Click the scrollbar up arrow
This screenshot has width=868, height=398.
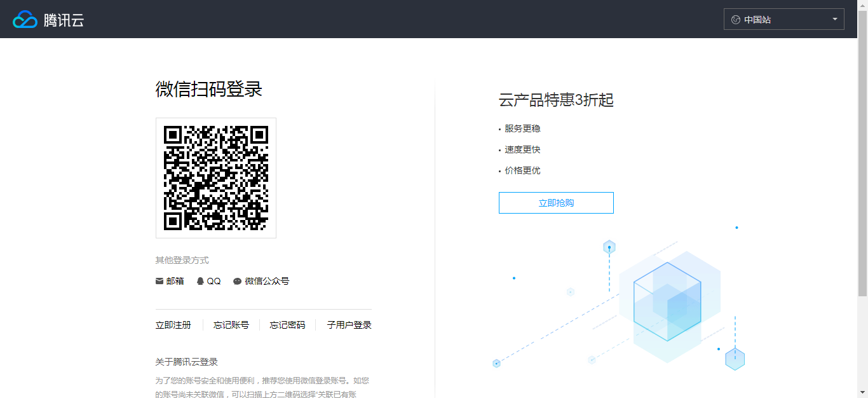point(862,5)
